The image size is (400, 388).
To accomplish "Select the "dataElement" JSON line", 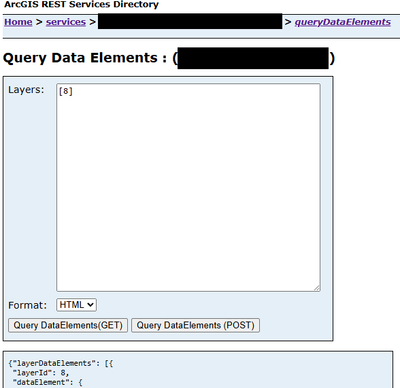I will (47, 382).
